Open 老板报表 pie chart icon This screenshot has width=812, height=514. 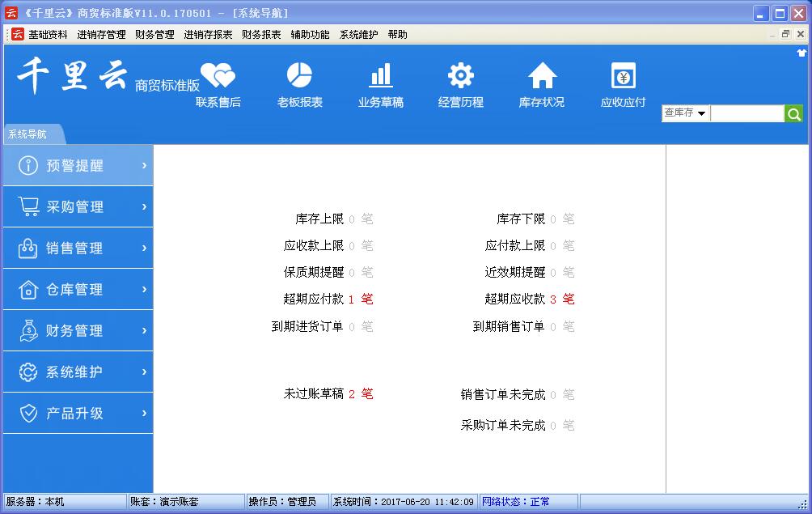299,77
